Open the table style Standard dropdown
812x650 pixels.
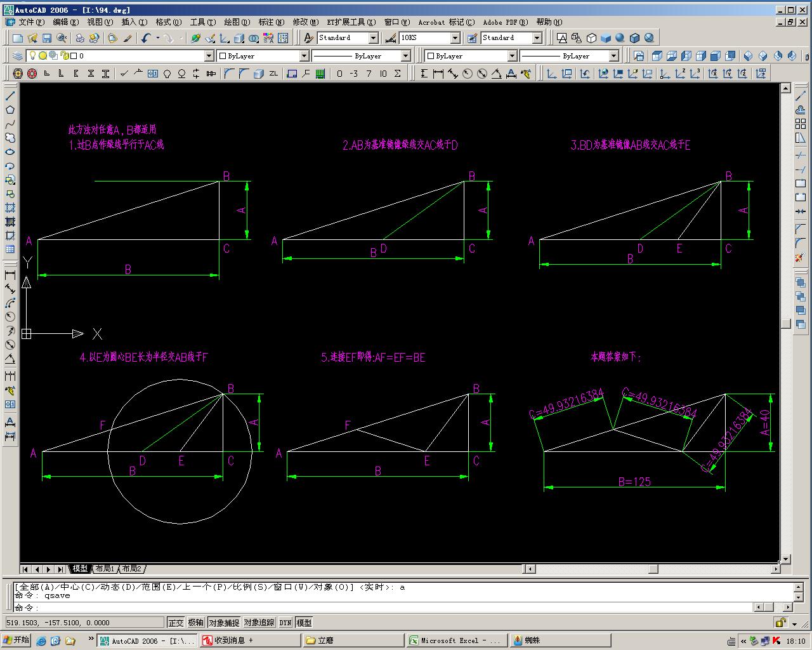coord(537,38)
